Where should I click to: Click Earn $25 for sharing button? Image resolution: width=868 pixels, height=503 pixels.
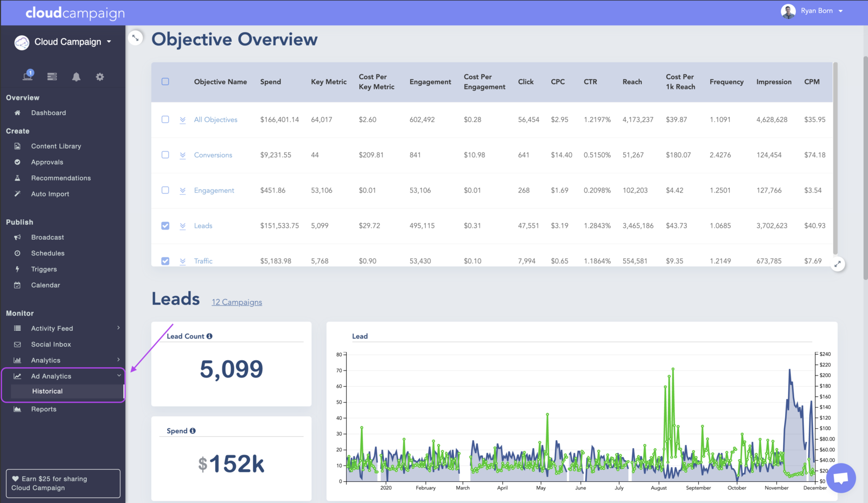point(63,483)
